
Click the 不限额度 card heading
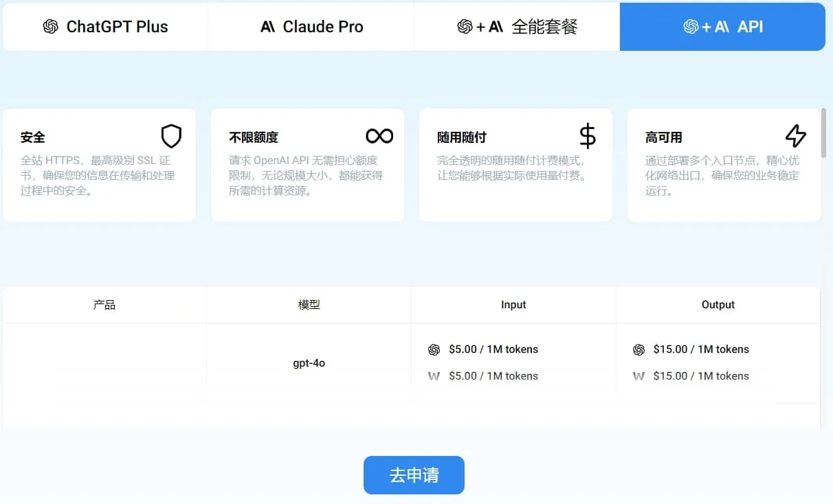[x=254, y=137]
